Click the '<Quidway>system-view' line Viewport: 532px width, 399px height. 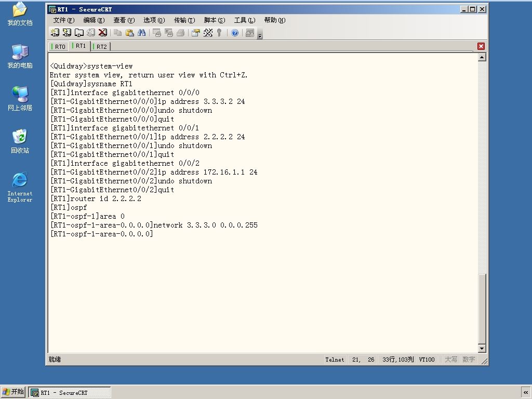91,66
